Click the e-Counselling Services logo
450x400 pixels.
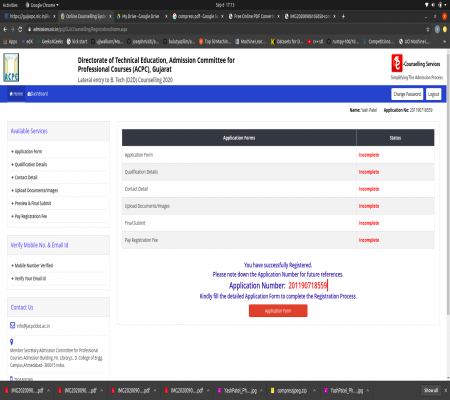[417, 67]
